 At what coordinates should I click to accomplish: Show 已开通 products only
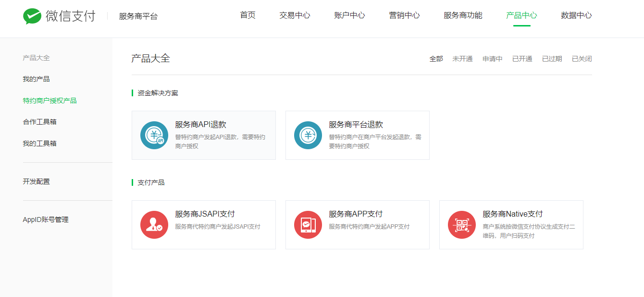[522, 59]
